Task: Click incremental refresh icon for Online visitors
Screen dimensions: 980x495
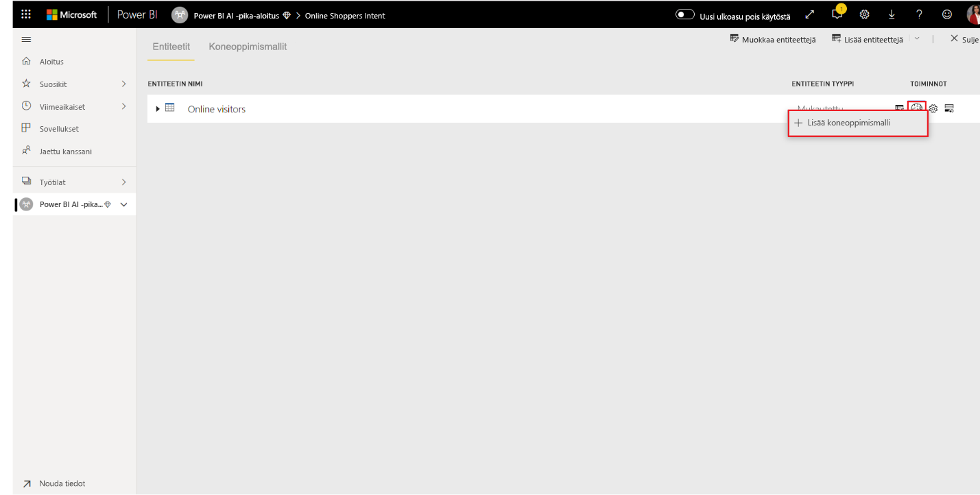Action: [x=950, y=108]
